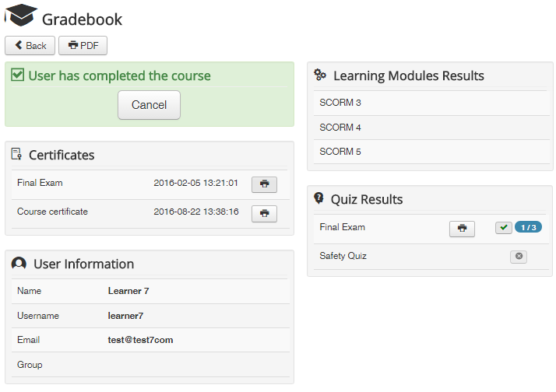556x392 pixels.
Task: Click the Safety Quiz failed status icon
Action: [519, 257]
